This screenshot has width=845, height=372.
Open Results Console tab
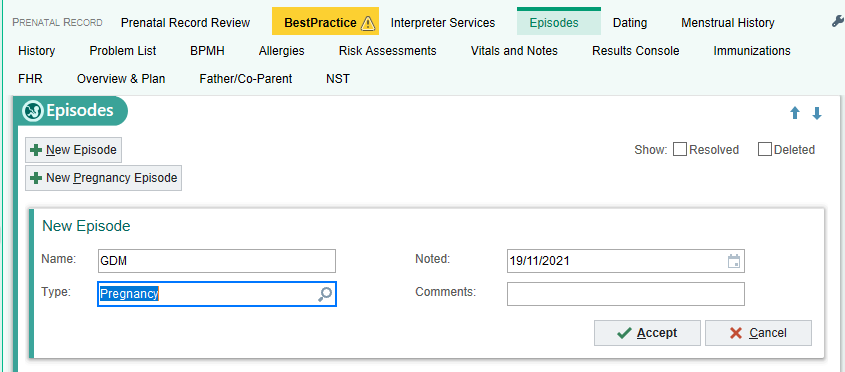(635, 51)
